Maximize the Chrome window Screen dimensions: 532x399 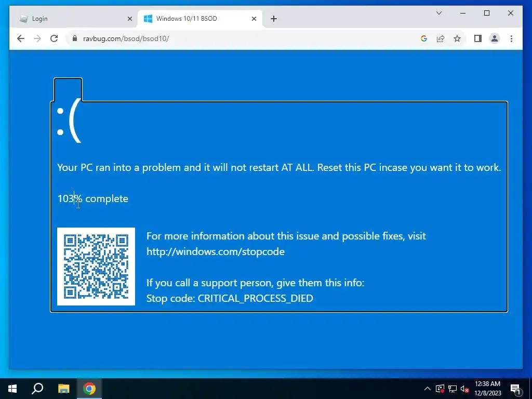486,13
